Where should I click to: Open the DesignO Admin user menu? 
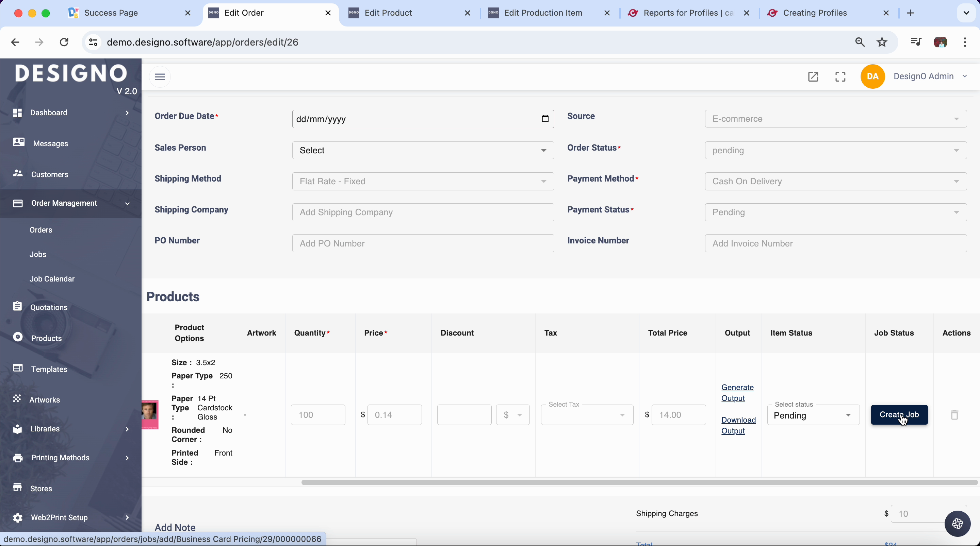coord(930,76)
